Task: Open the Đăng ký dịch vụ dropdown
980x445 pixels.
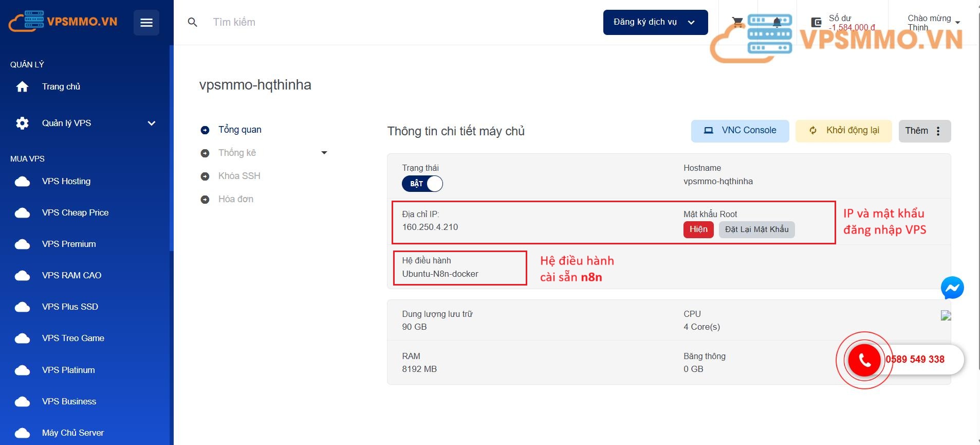Action: coord(655,22)
